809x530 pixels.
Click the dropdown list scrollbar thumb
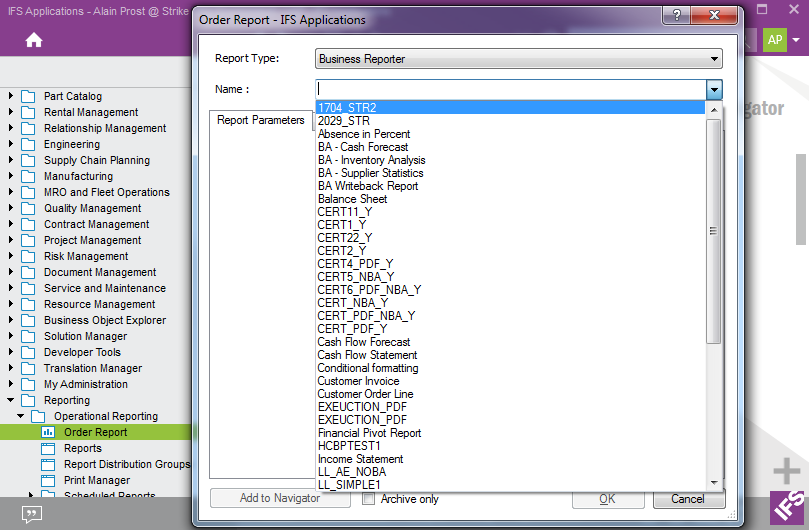(x=713, y=230)
